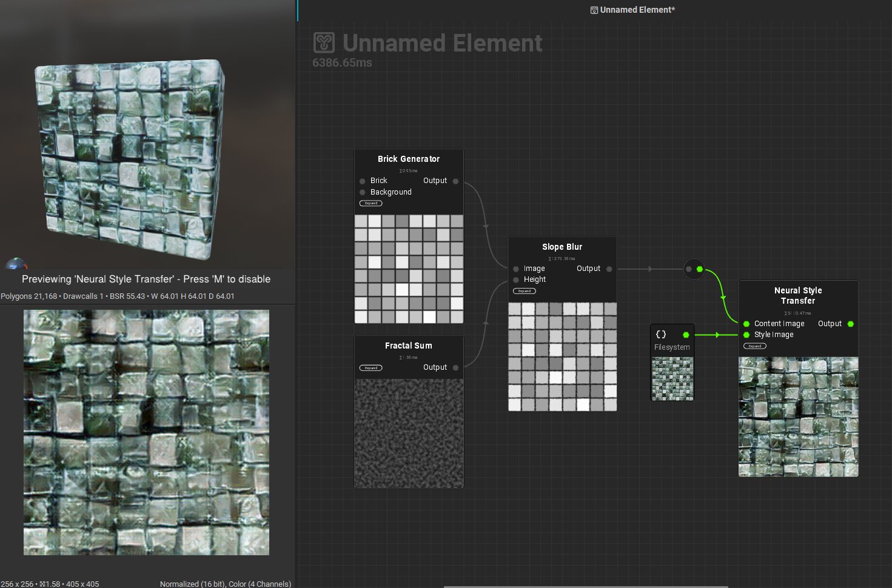Click the Style Image socket on Neural Style Transfer

click(746, 335)
